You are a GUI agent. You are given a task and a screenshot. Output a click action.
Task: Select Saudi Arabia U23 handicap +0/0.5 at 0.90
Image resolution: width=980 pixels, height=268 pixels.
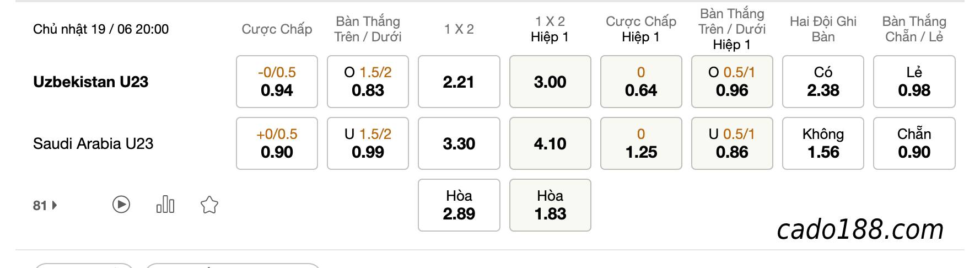(277, 143)
